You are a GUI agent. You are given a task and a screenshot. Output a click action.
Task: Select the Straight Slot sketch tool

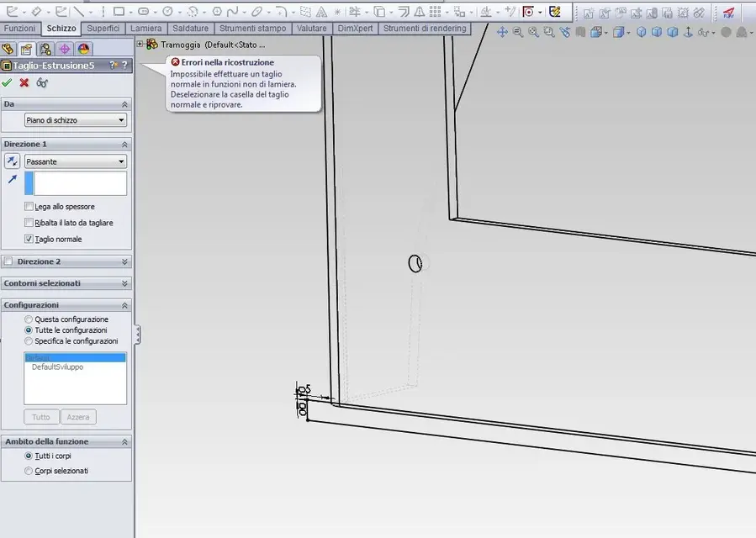pyautogui.click(x=143, y=11)
